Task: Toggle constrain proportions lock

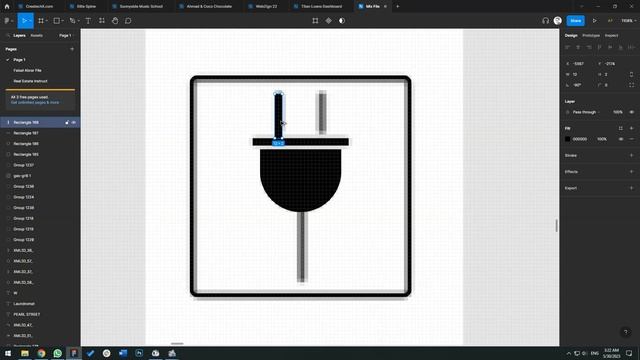Action: click(631, 74)
